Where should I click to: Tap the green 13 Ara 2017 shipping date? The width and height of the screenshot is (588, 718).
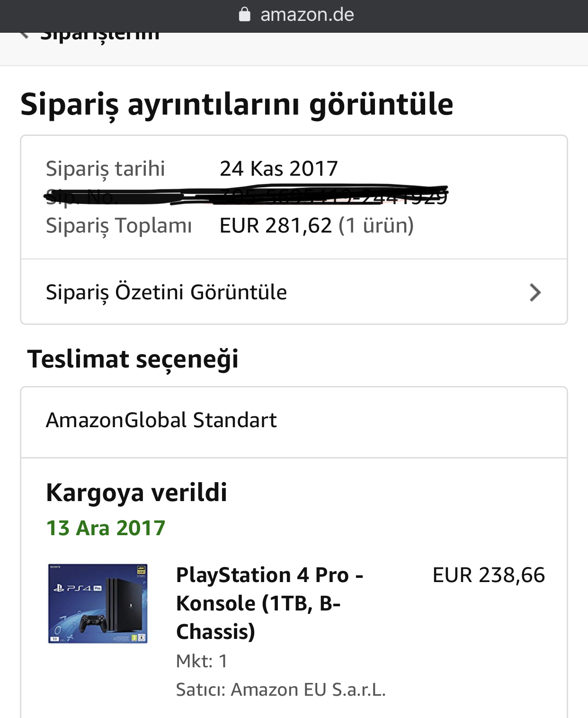pos(106,528)
